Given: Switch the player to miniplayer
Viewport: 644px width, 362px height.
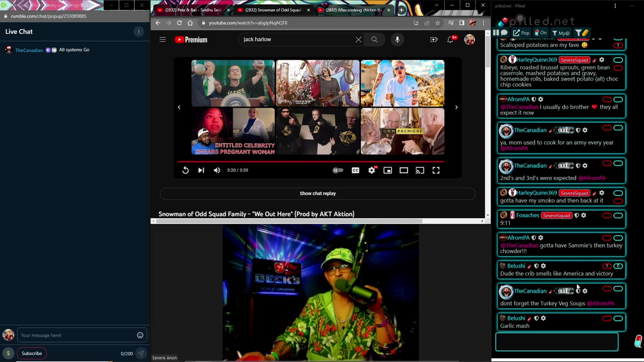Looking at the screenshot, I should pos(387,170).
